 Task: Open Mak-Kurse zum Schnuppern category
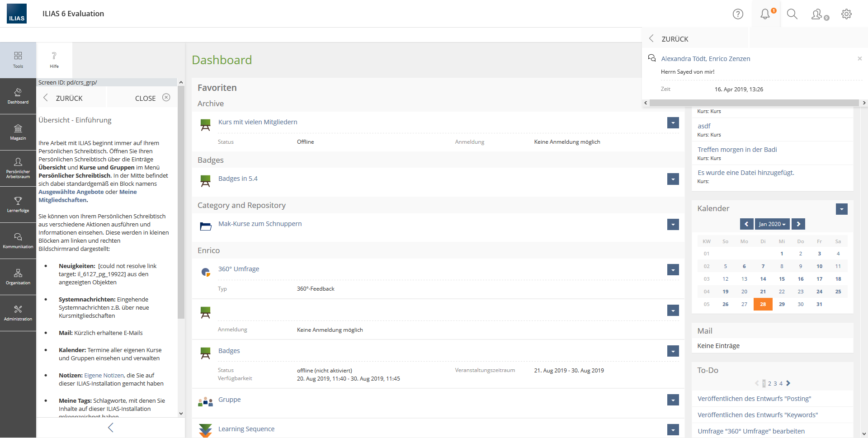coord(259,224)
